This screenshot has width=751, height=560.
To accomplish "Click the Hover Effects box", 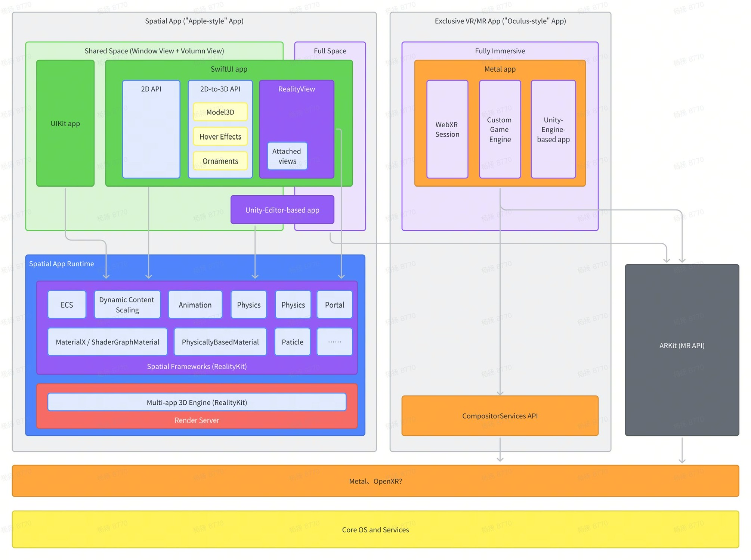I will click(x=220, y=137).
